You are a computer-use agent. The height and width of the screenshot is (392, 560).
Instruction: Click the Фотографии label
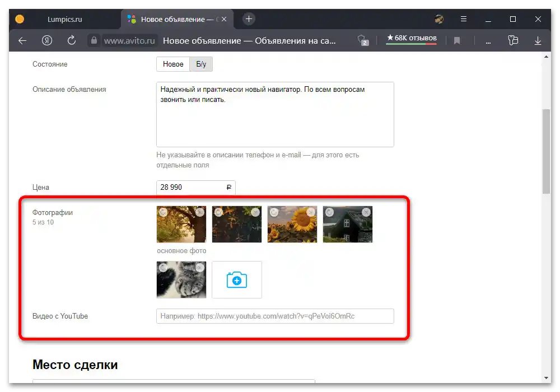(x=53, y=212)
